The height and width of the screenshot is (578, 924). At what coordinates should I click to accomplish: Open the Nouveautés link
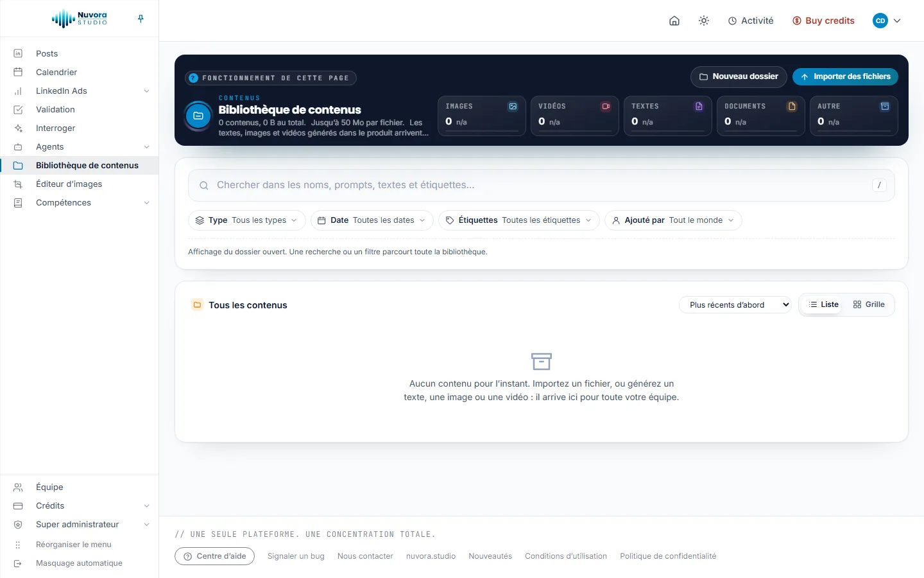pos(490,556)
